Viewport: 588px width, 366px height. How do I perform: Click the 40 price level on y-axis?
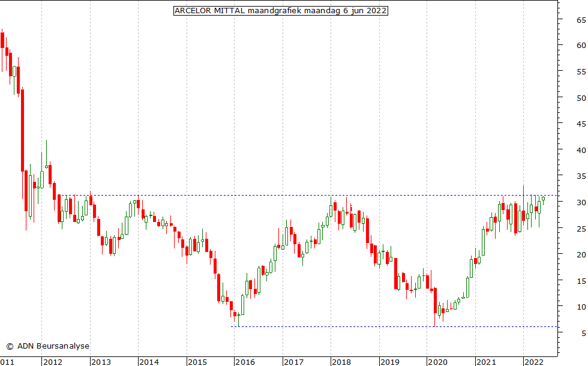pos(581,151)
